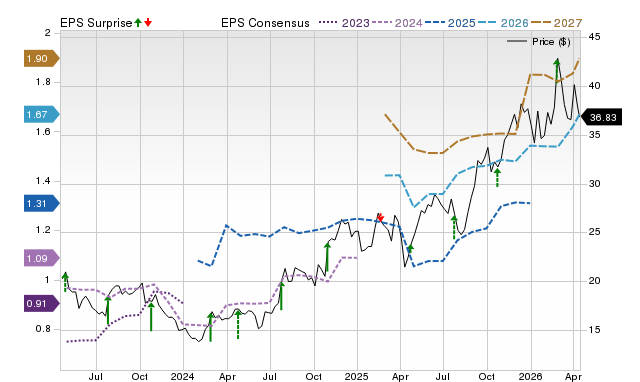The image size is (640, 382).
Task: Click the 15 label on price axis
Action: pyautogui.click(x=594, y=330)
